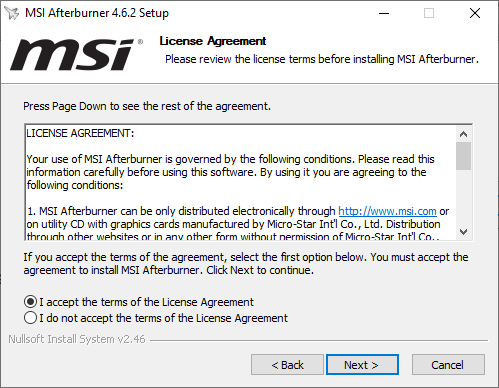Click the license agreement scrollbar thumb
Image resolution: width=499 pixels, height=388 pixels.
tap(463, 156)
